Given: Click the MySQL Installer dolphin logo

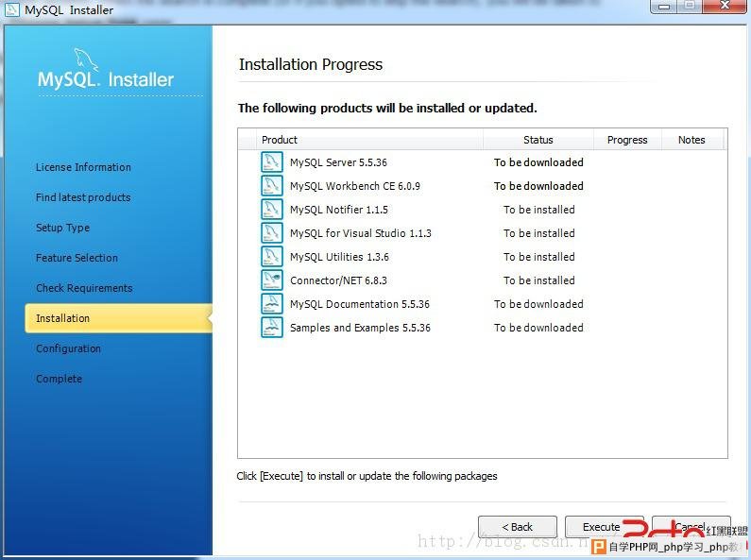Looking at the screenshot, I should pyautogui.click(x=86, y=59).
